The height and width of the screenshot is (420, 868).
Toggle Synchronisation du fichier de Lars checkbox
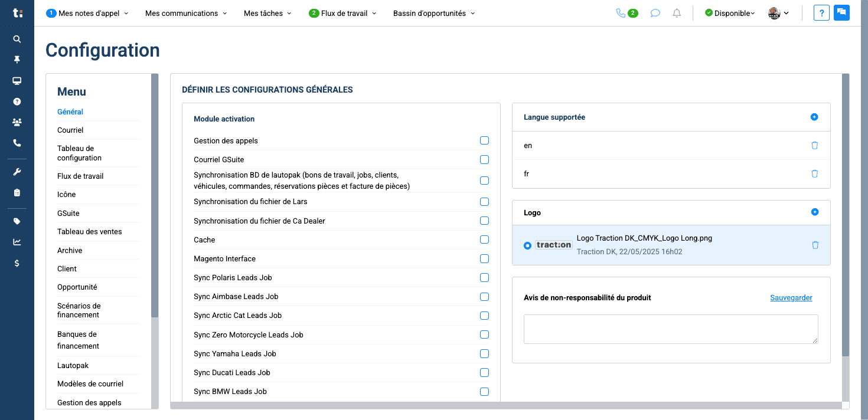(x=484, y=202)
